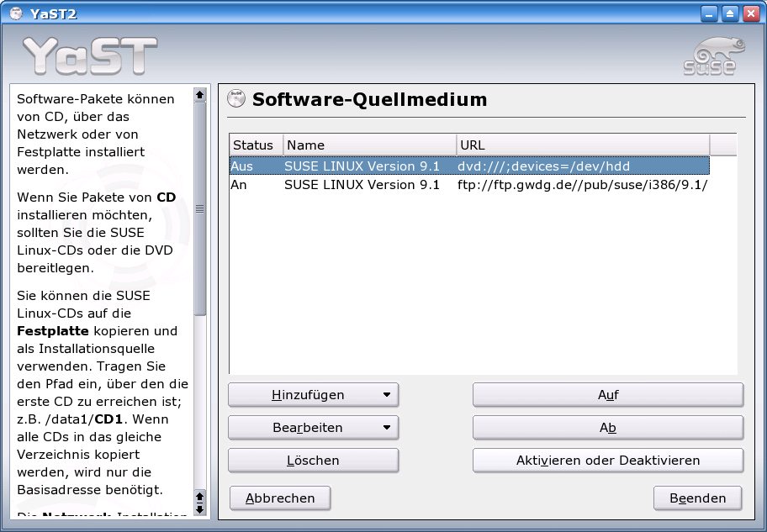Viewport: 767px width, 532px height.
Task: Click Aktivieren oder Deaktivieren button
Action: point(608,460)
